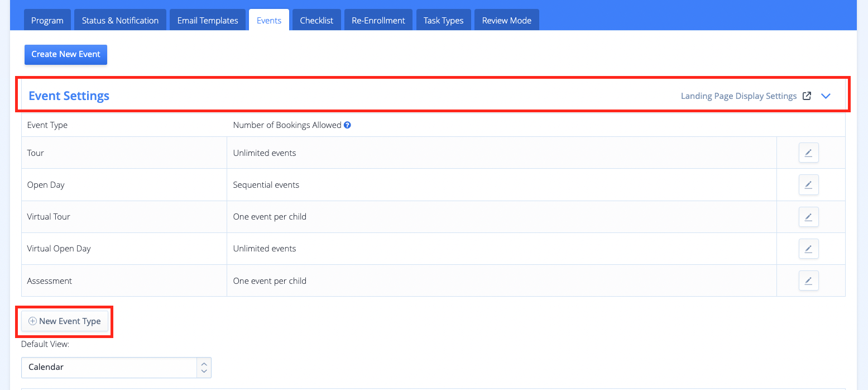
Task: Open the Status & Notification tab
Action: (x=120, y=20)
